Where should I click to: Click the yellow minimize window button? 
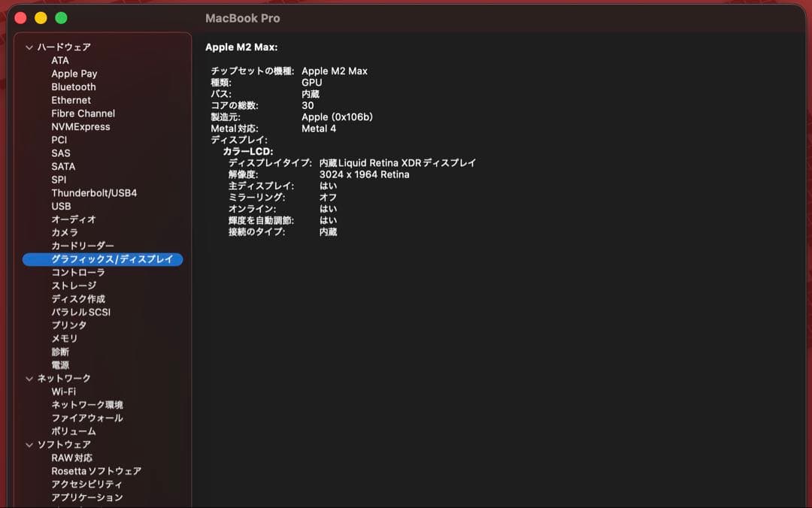click(x=41, y=18)
